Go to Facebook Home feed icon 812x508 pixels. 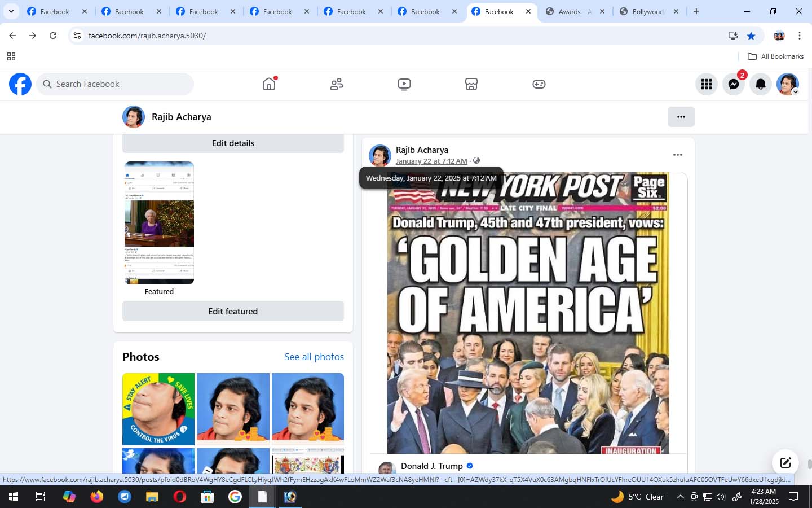click(269, 84)
